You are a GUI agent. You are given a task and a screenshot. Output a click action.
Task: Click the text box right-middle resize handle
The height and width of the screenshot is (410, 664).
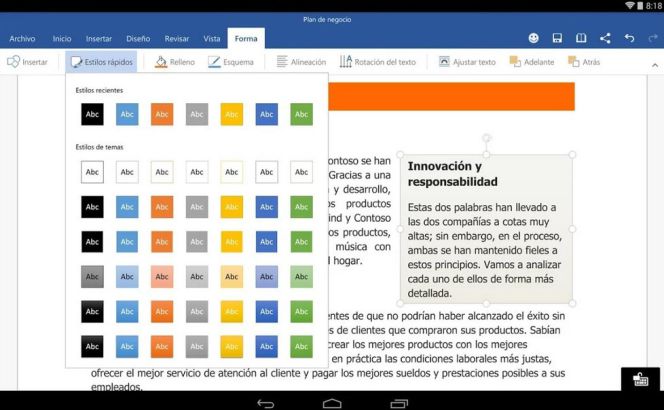(x=572, y=229)
